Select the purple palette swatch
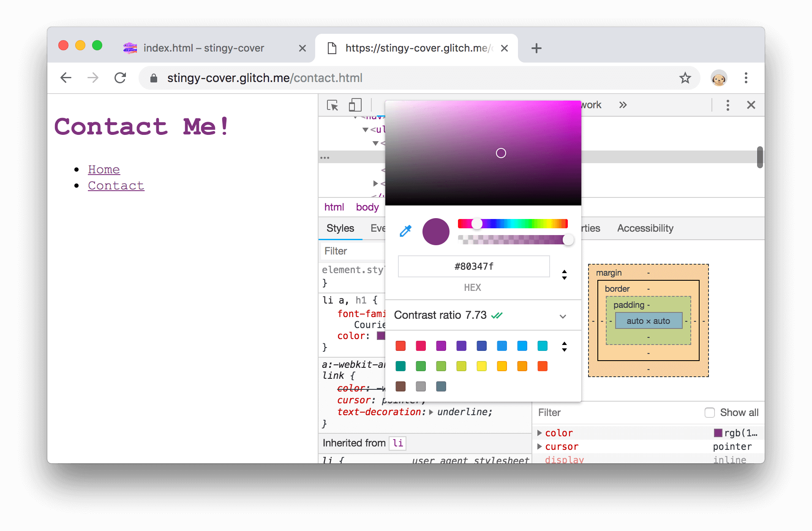The width and height of the screenshot is (812, 531). coord(441,346)
